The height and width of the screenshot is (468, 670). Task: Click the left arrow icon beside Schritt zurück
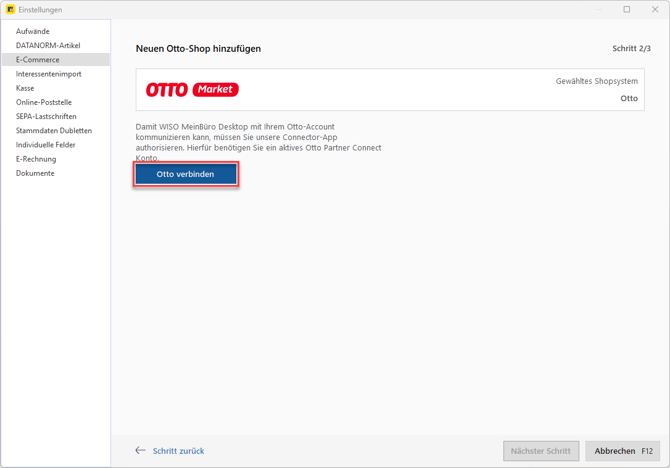141,451
